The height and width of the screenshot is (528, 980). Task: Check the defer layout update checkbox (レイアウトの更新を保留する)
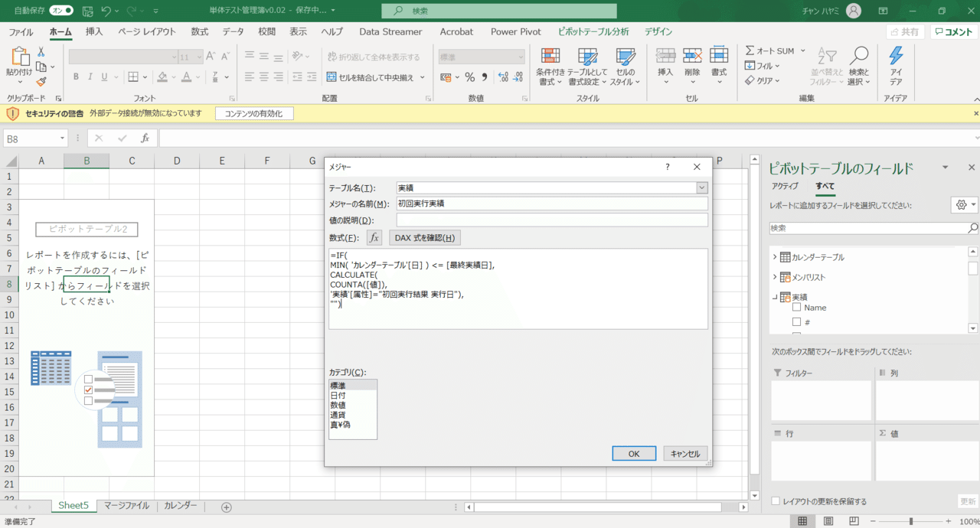776,501
